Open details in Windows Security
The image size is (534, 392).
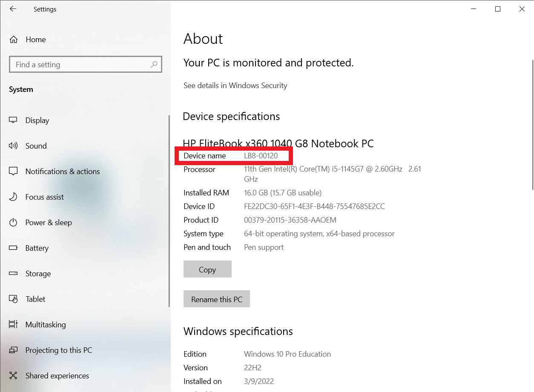[x=235, y=85]
